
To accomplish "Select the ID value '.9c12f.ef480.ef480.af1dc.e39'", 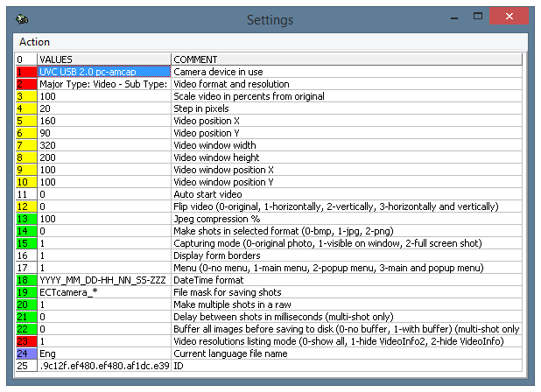I will [104, 366].
